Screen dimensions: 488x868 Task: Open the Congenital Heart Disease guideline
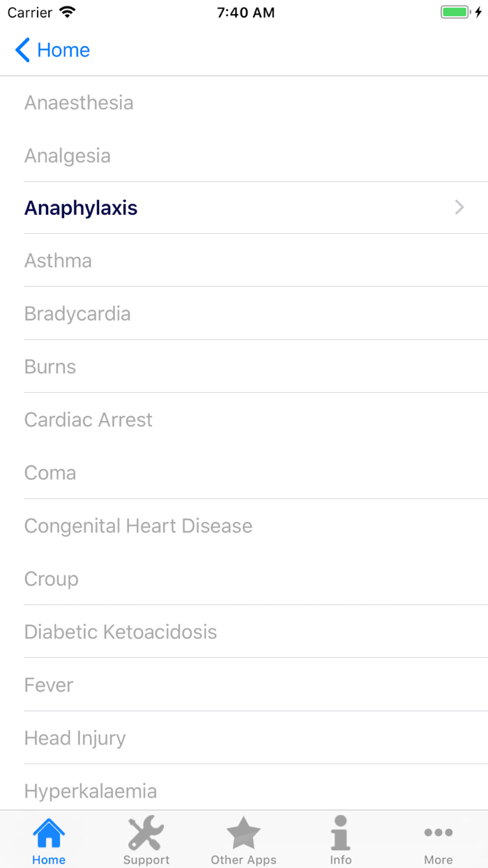138,525
